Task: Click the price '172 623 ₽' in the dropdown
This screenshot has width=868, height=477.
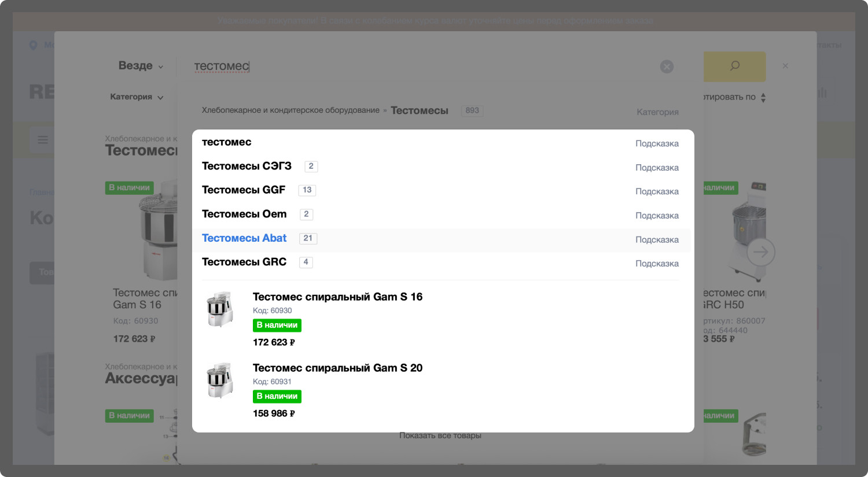Action: point(274,342)
